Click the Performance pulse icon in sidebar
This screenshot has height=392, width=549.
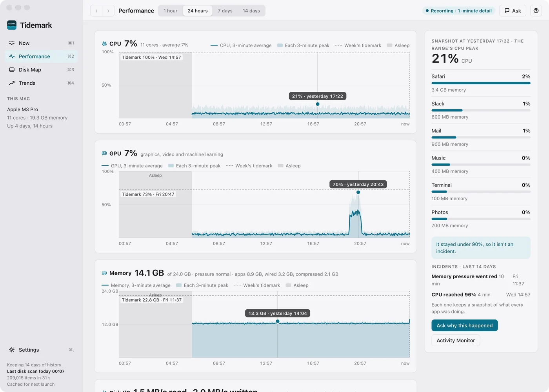12,56
